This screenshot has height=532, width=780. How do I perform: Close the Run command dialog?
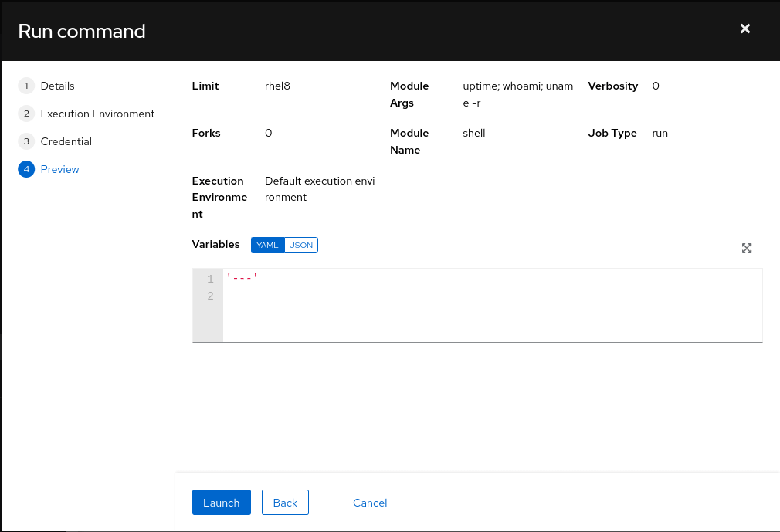pyautogui.click(x=744, y=29)
